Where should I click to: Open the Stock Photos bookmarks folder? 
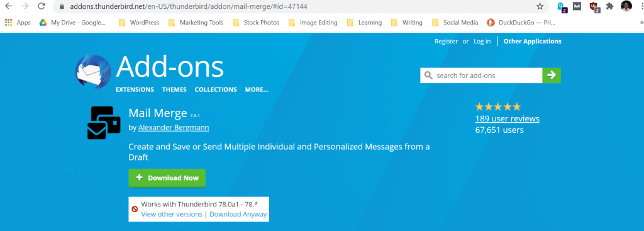pos(256,23)
